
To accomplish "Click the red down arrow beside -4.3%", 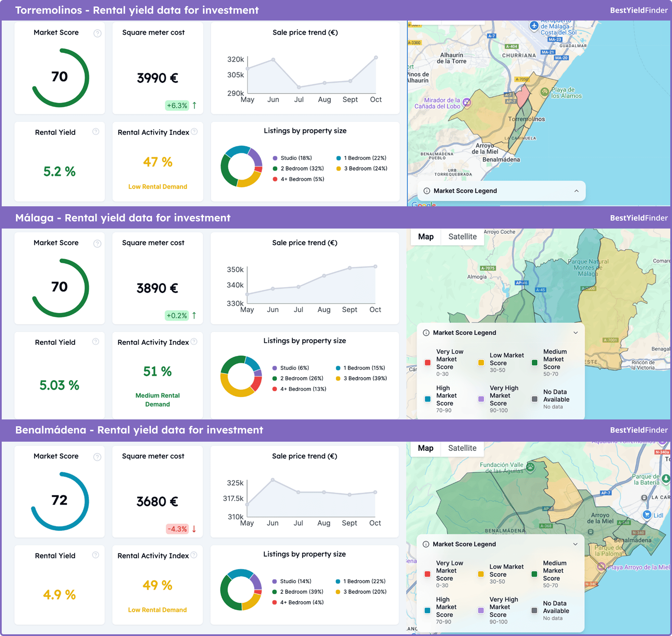I will pos(194,529).
